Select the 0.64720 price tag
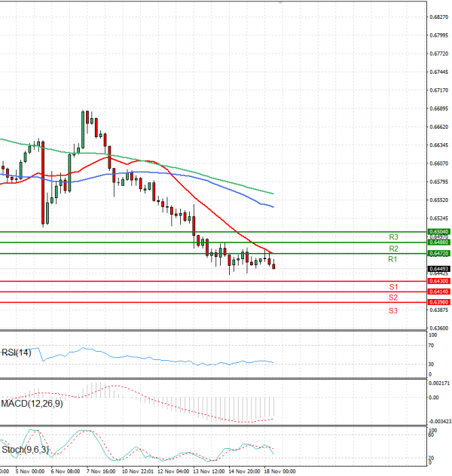Viewport: 452px width, 476px height. (x=439, y=253)
